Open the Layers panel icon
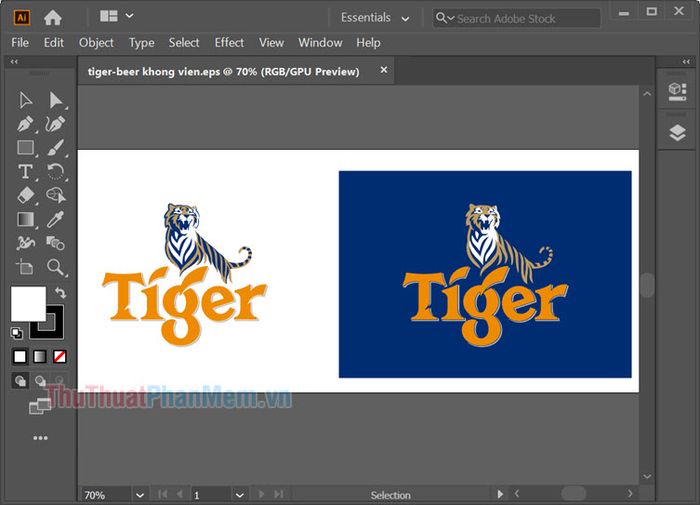The height and width of the screenshot is (505, 700). pos(677,133)
